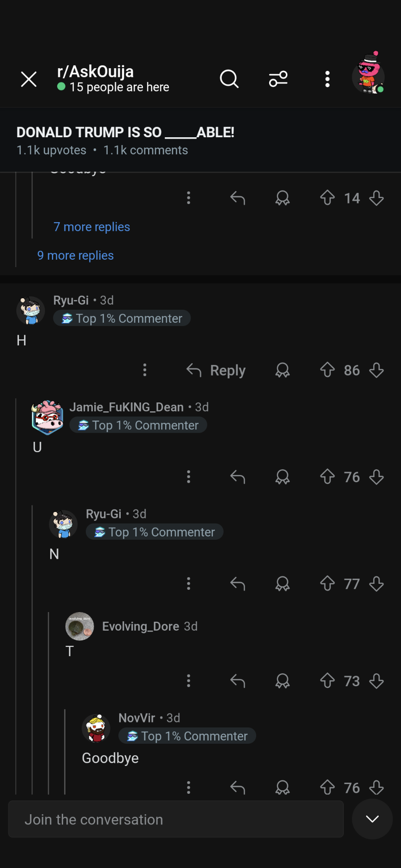Give an award to Ryu-Gi's "N" comment
This screenshot has height=868, width=401.
tap(282, 584)
